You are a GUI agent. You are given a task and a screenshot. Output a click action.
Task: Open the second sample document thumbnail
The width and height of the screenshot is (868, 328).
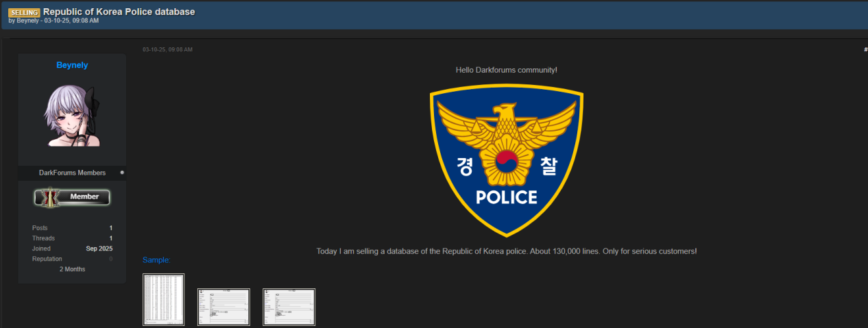pos(224,307)
